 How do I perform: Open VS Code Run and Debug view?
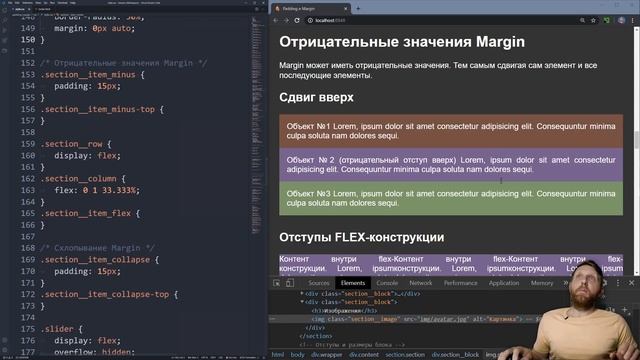pos(4,40)
